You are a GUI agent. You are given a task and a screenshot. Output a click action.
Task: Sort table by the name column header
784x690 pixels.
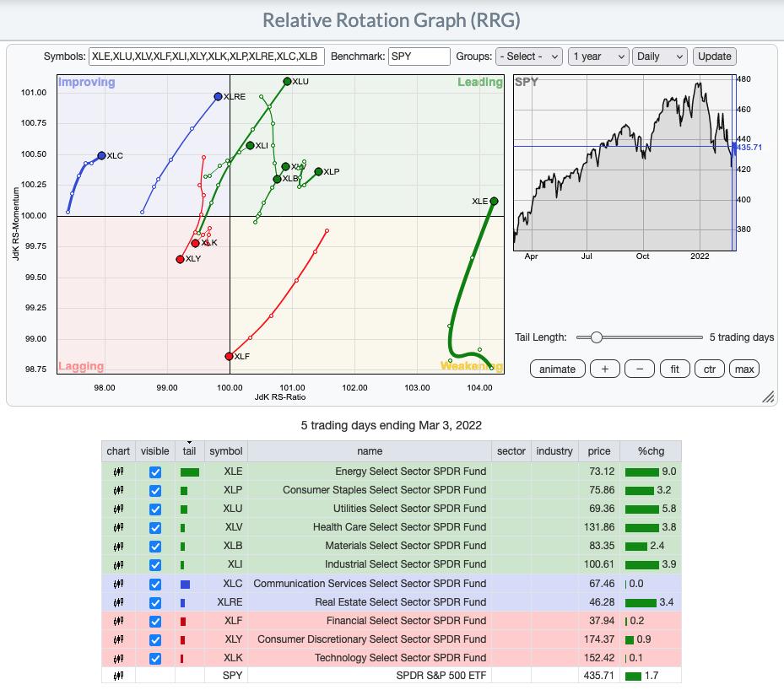370,451
